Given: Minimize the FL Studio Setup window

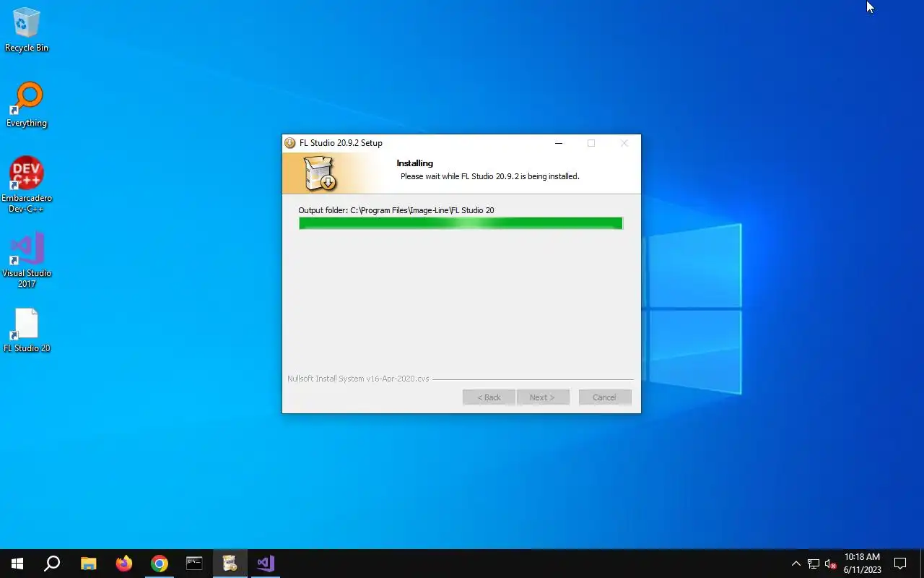Looking at the screenshot, I should [x=558, y=143].
